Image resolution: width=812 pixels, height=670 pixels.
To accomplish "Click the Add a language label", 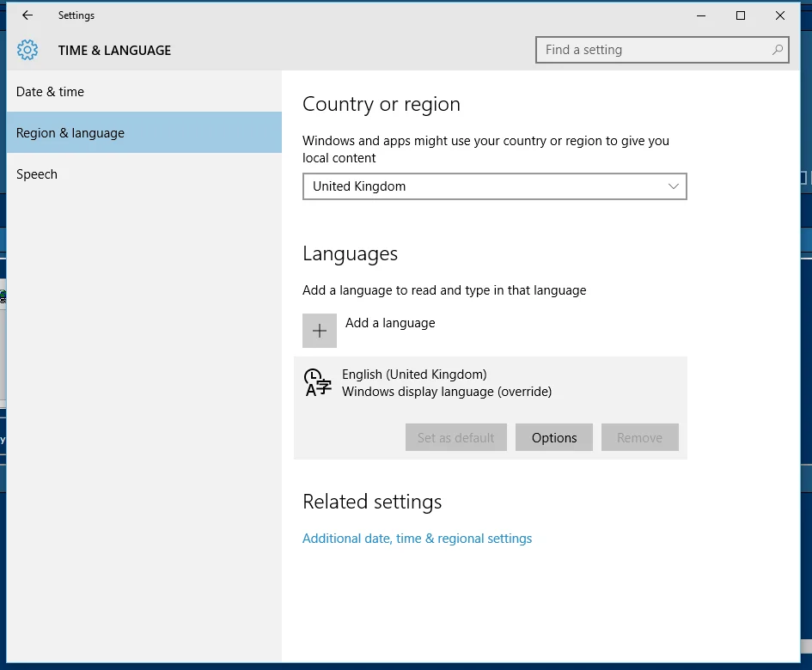I will pyautogui.click(x=390, y=323).
